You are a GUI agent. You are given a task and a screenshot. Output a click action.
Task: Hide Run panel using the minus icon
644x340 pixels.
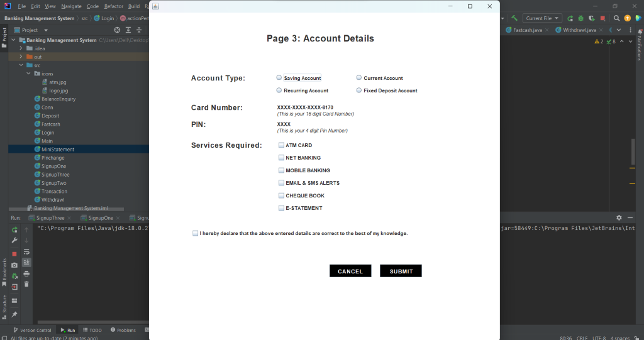[630, 217]
